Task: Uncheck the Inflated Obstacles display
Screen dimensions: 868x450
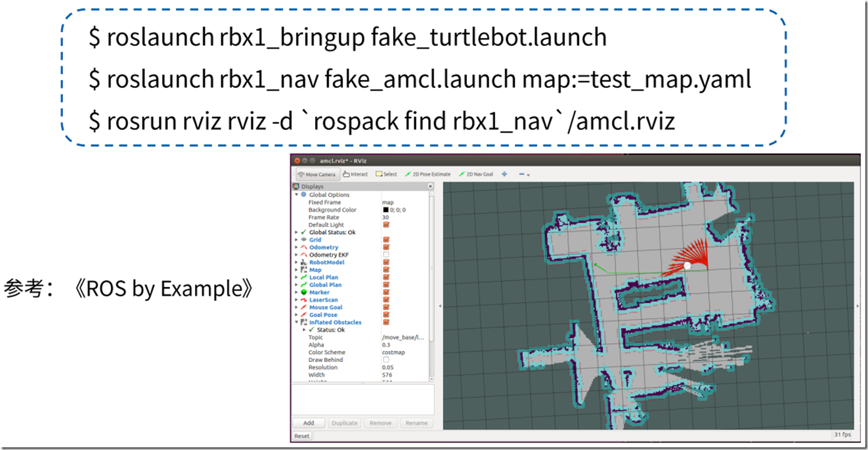Action: pos(386,323)
